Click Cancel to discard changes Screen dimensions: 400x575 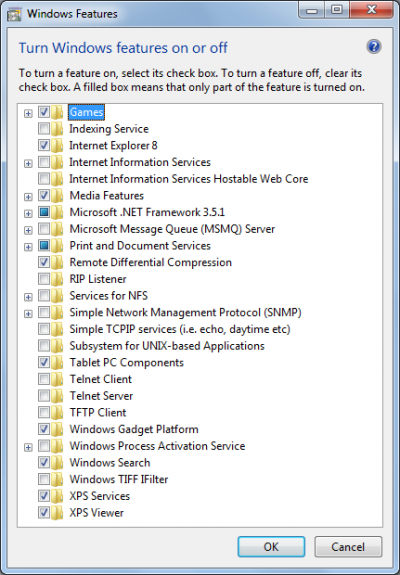(x=348, y=547)
